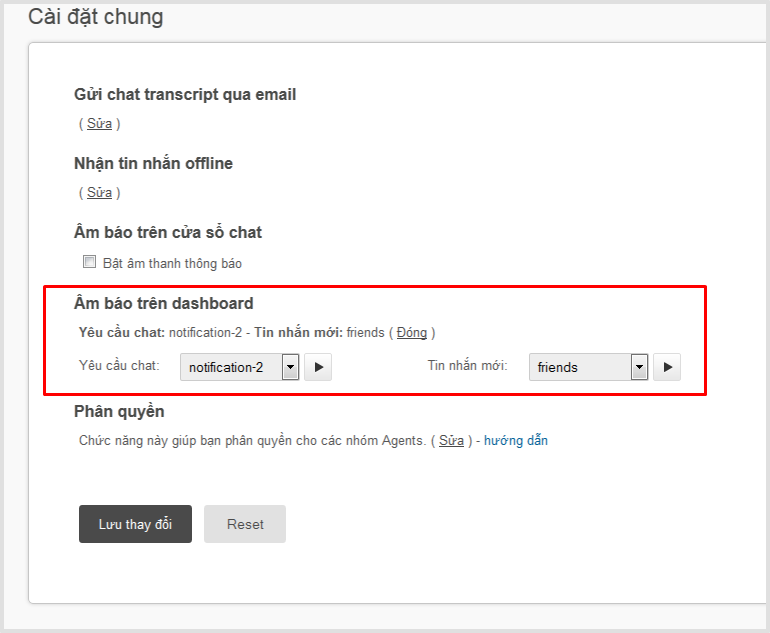Click the Cài đặt chung page title
The width and height of the screenshot is (770, 633).
coord(96,17)
